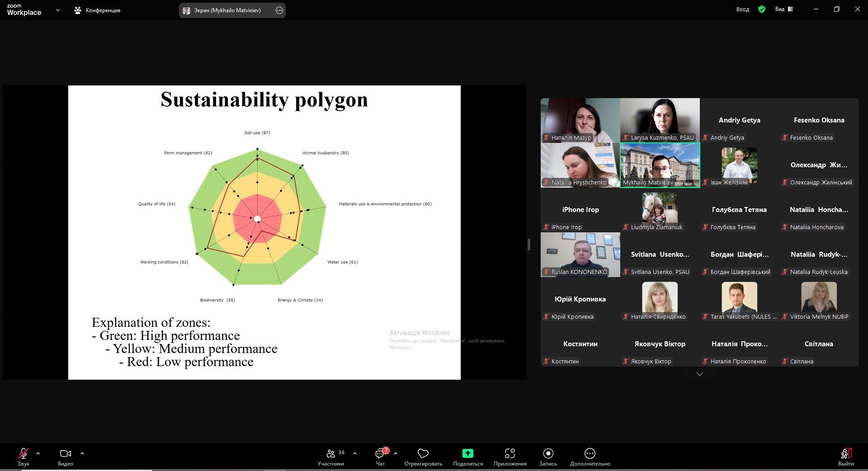The width and height of the screenshot is (868, 471).
Task: Click muted mic icon on Костянтин tile
Action: (x=546, y=361)
